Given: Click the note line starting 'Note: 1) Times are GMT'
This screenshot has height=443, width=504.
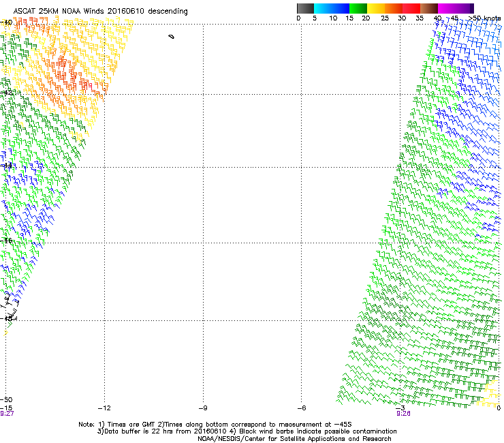Looking at the screenshot, I should [215, 425].
